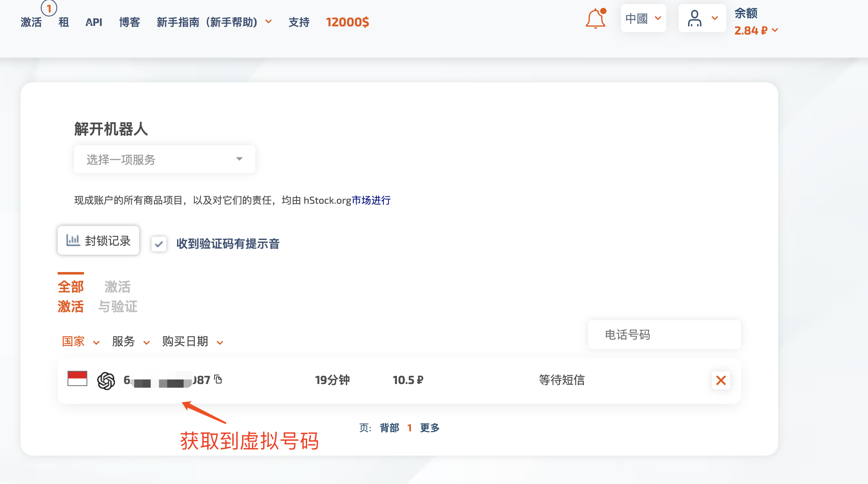Click the circled 1 badge above 激活
Image resolution: width=868 pixels, height=484 pixels.
(49, 8)
